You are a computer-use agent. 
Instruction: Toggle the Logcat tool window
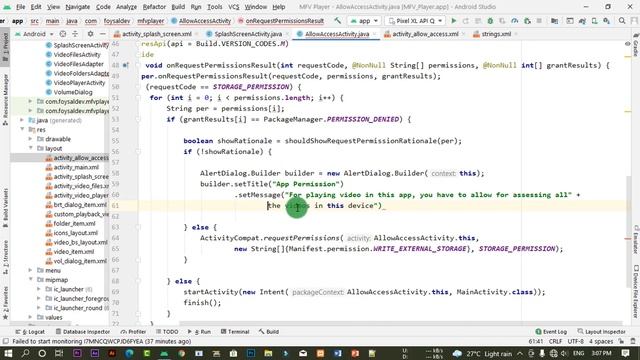[31, 332]
